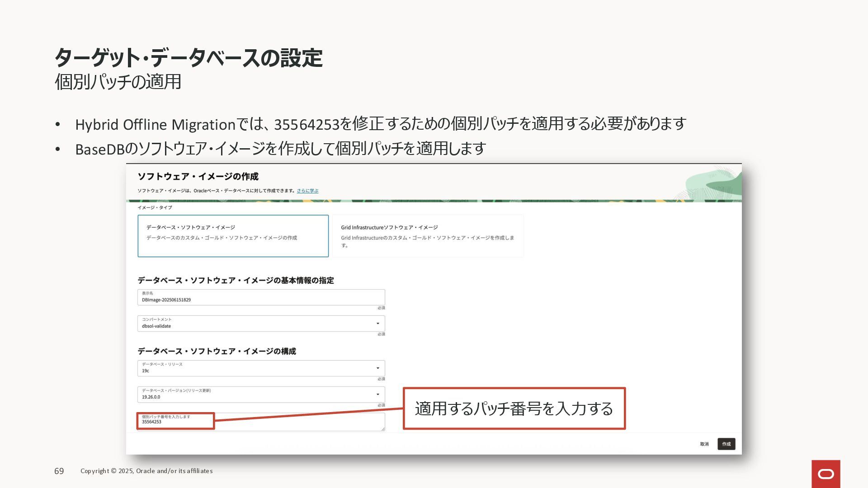The height and width of the screenshot is (488, 868).
Task: Click the データベース・ソフトウェア・イメージの構成 heading
Action: (217, 352)
